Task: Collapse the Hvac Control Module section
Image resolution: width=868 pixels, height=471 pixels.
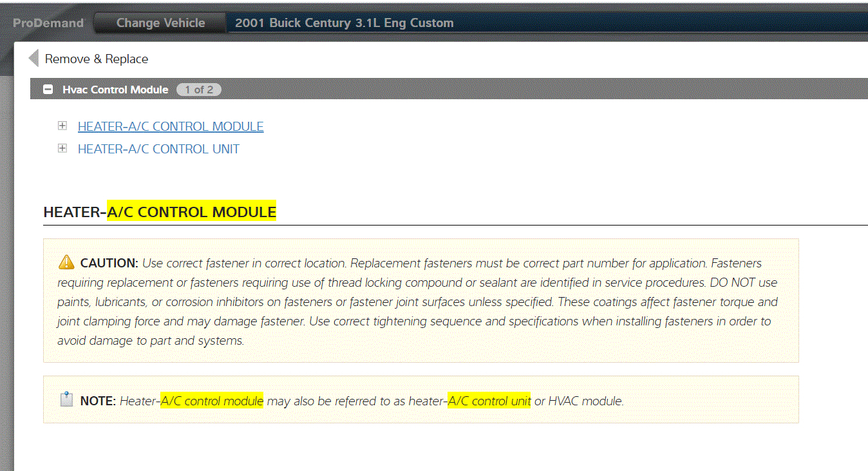Action: (48, 90)
